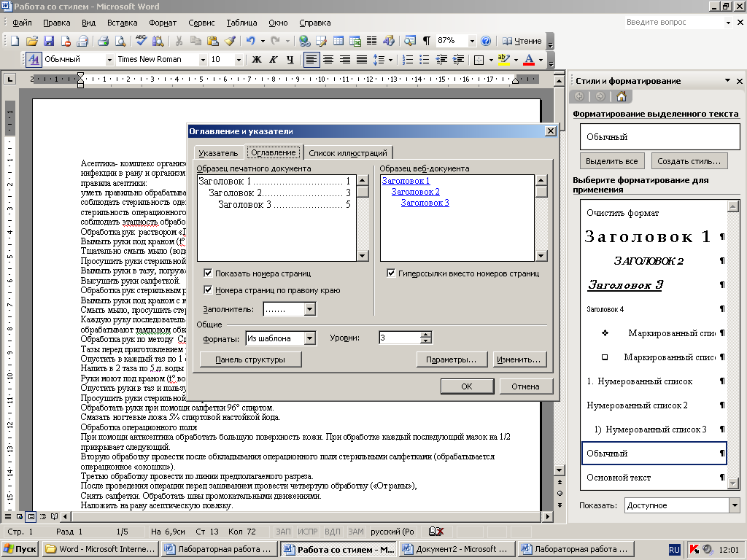Switch to Документ2 taskbar window
This screenshot has height=560, width=747.
pos(457,549)
